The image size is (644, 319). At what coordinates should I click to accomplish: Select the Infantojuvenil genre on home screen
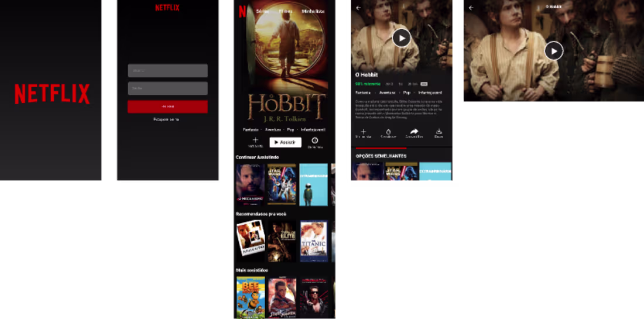(313, 130)
